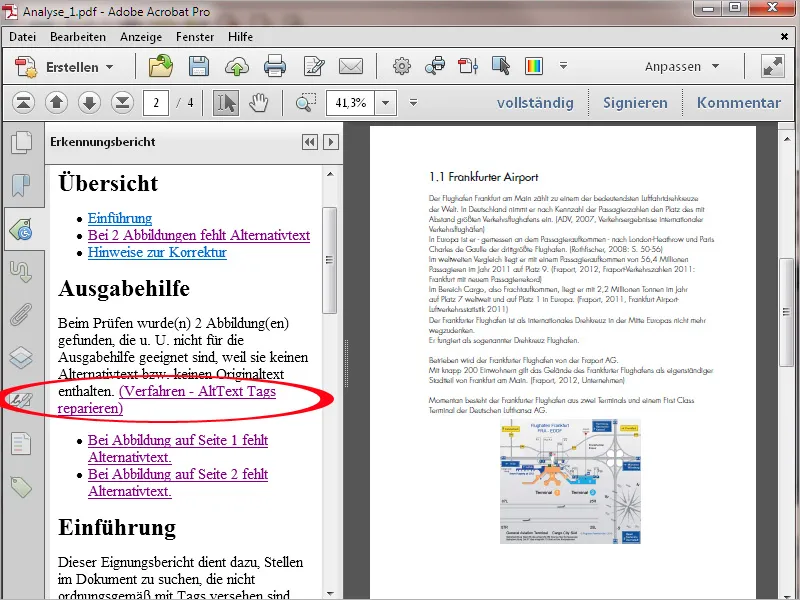Click report panel scroll up arrow

click(330, 174)
